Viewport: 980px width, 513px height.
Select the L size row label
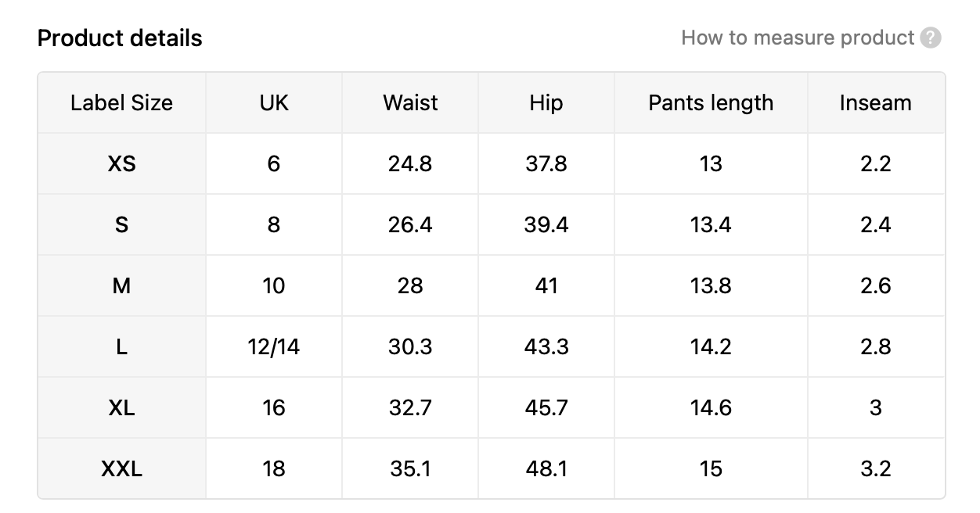121,346
